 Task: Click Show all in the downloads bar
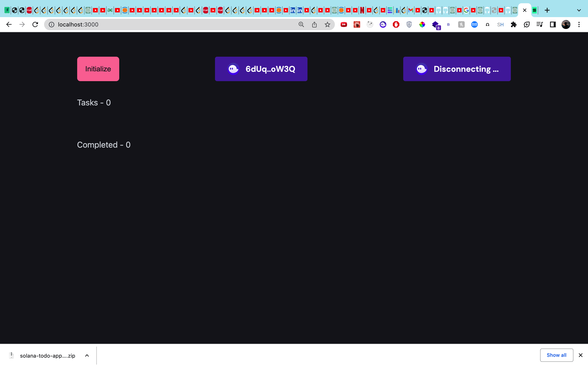(556, 355)
